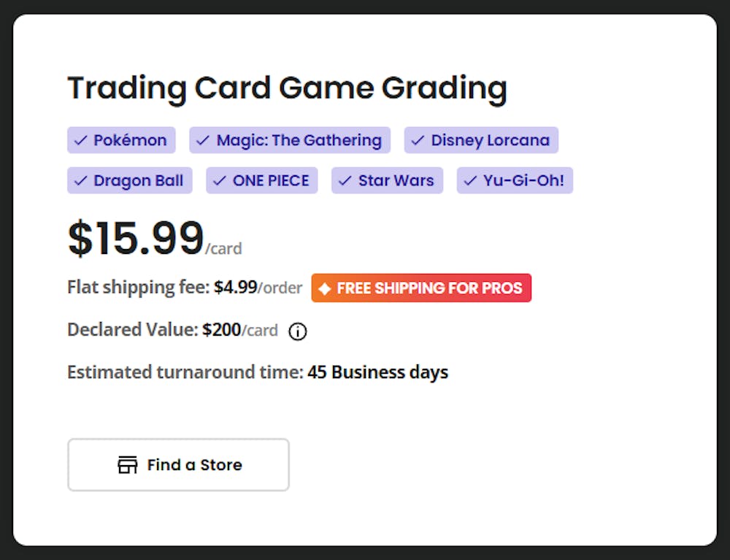730x560 pixels.
Task: Click the info icon next to Declared Value
Action: point(297,331)
